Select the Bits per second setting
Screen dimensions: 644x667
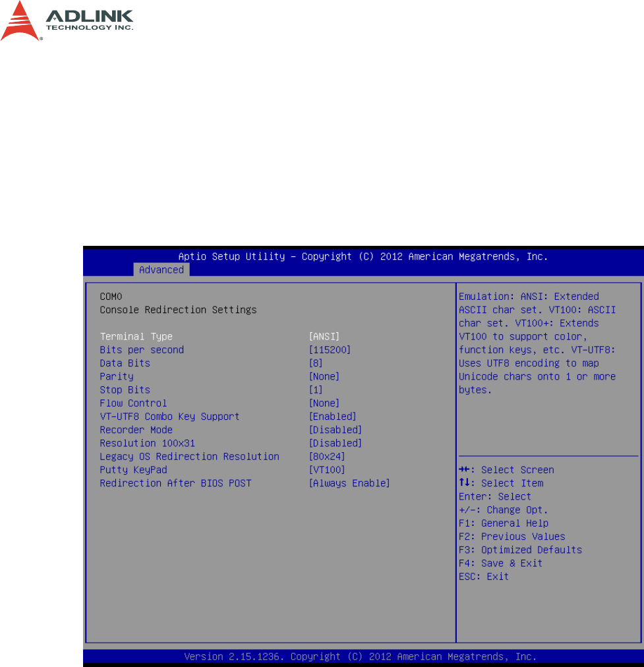tap(142, 350)
